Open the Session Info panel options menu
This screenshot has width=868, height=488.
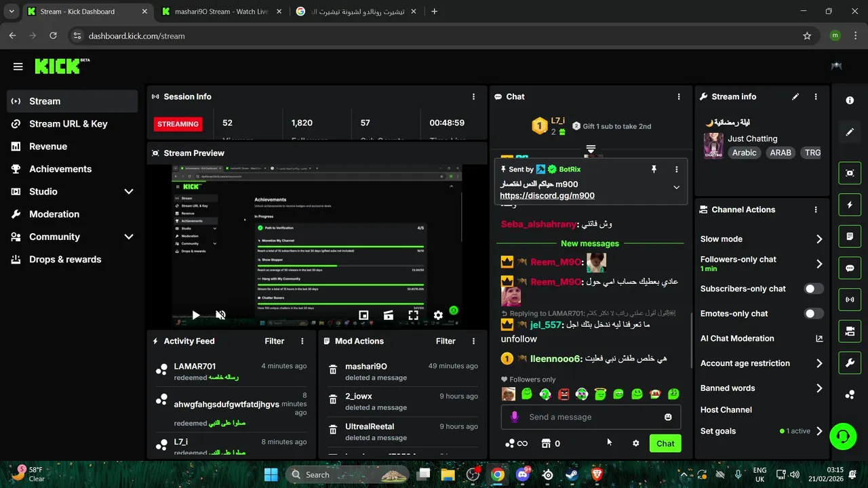[473, 97]
